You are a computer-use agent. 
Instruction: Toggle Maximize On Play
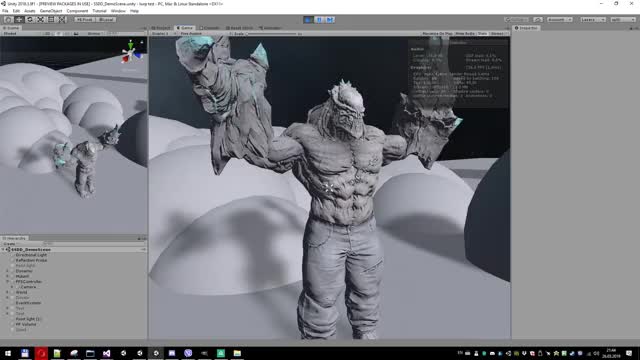[437, 33]
